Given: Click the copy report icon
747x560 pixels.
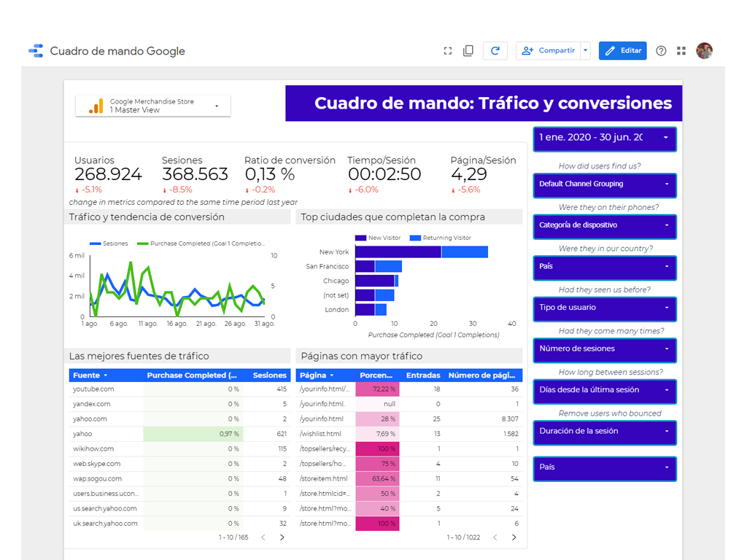Looking at the screenshot, I should [468, 51].
